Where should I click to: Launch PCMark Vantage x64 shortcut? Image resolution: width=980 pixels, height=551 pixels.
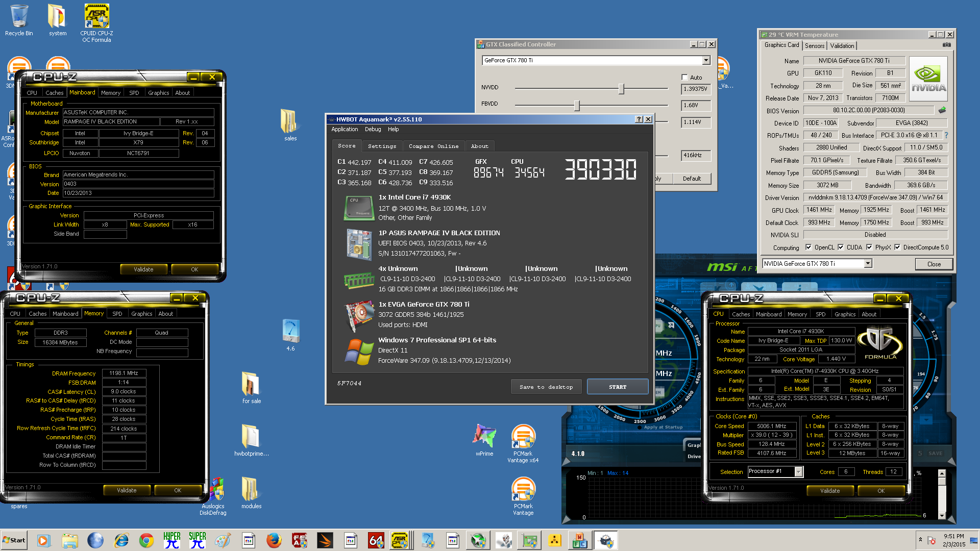pyautogui.click(x=523, y=443)
